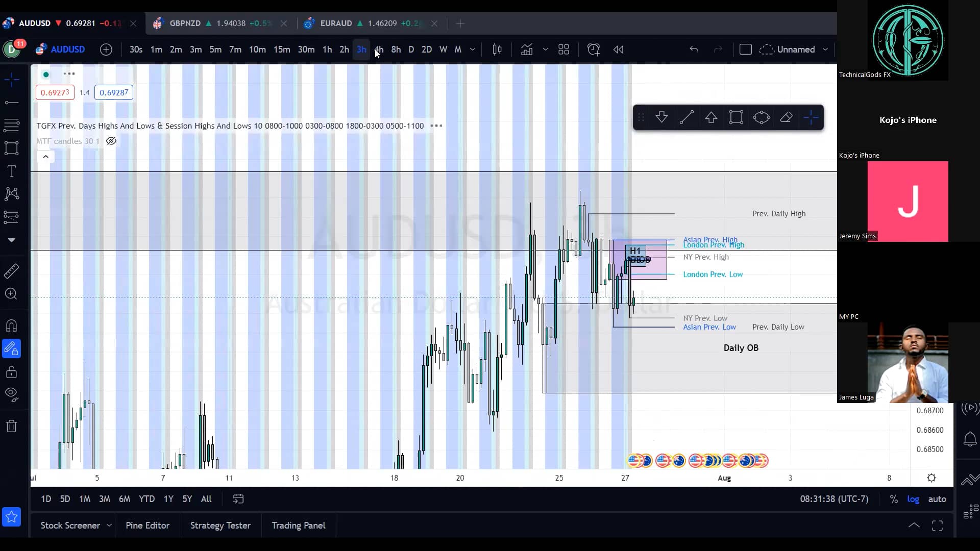Image resolution: width=980 pixels, height=551 pixels.
Task: Collapse the indicator legend chevron
Action: (x=45, y=157)
